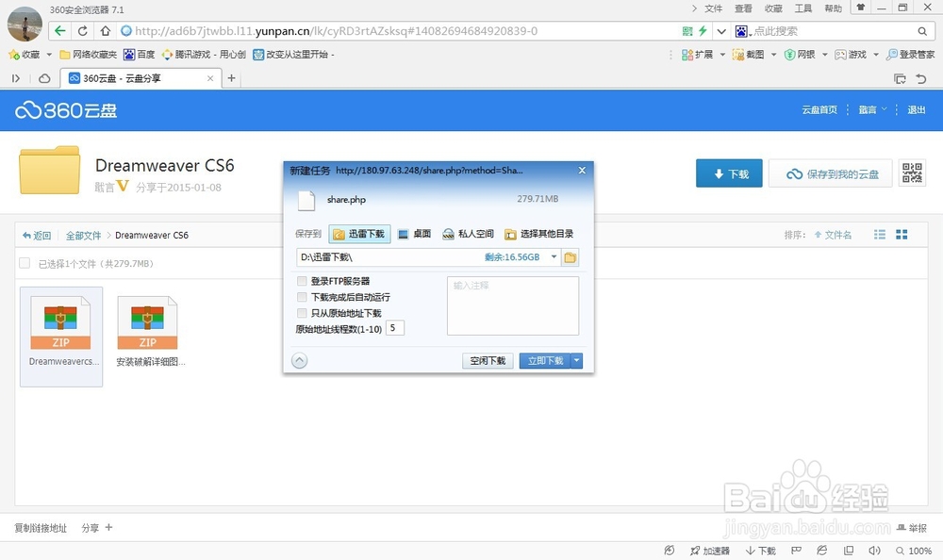Screen dimensions: 943x560
Task: Expand the 立即下载 dropdown arrow
Action: pyautogui.click(x=577, y=360)
